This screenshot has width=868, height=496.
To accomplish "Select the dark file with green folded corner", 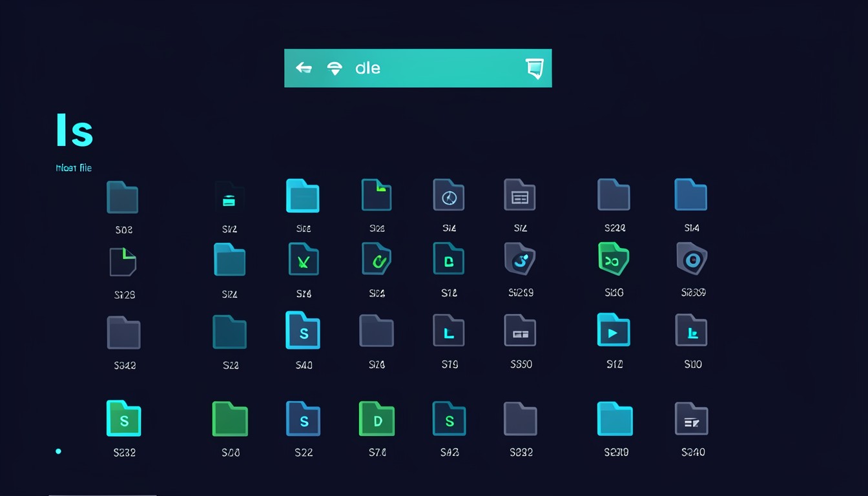I will click(x=123, y=262).
